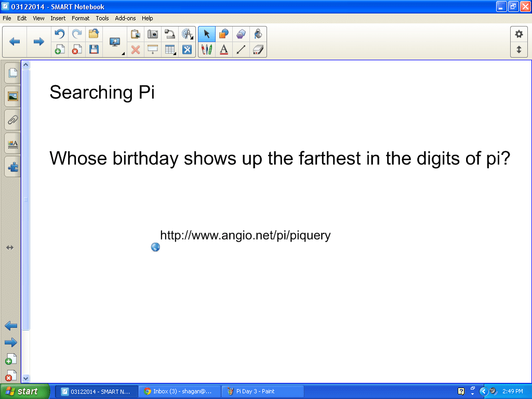
Task: Open the Attachments paperclip tab
Action: tap(12, 120)
